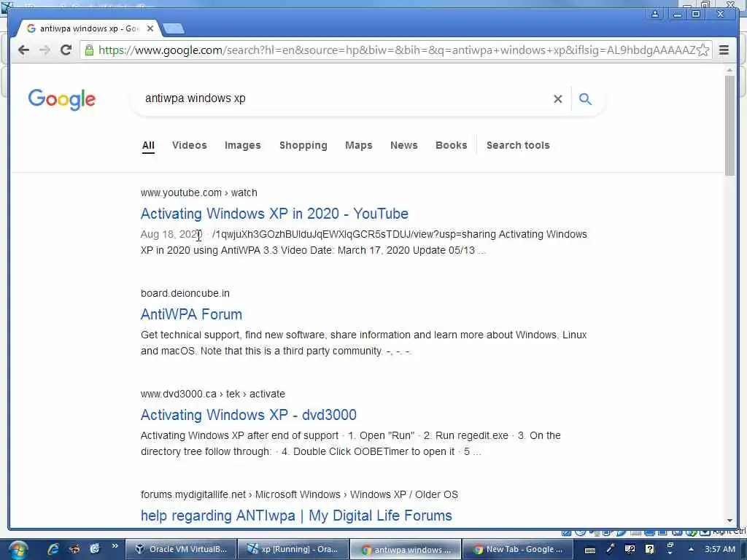Switch to Oracle VM VirtualBox taskbar button
The image size is (747, 560).
(181, 549)
